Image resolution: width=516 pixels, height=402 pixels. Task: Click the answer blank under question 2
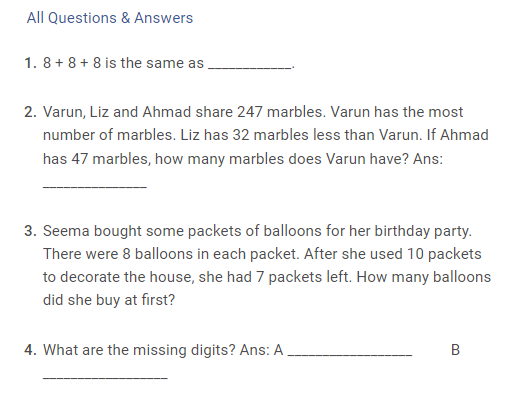point(95,187)
